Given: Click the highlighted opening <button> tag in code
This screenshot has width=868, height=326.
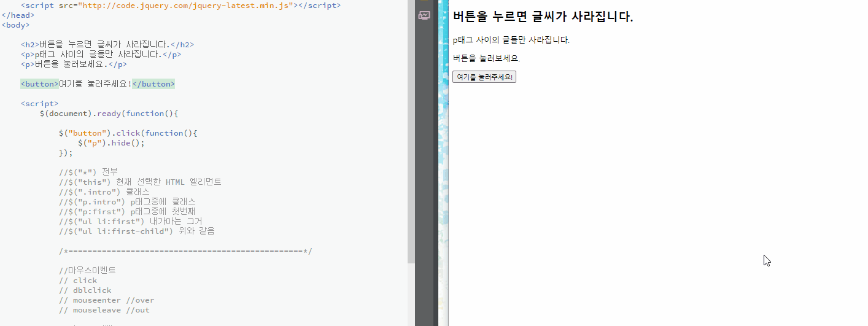Looking at the screenshot, I should tap(39, 84).
